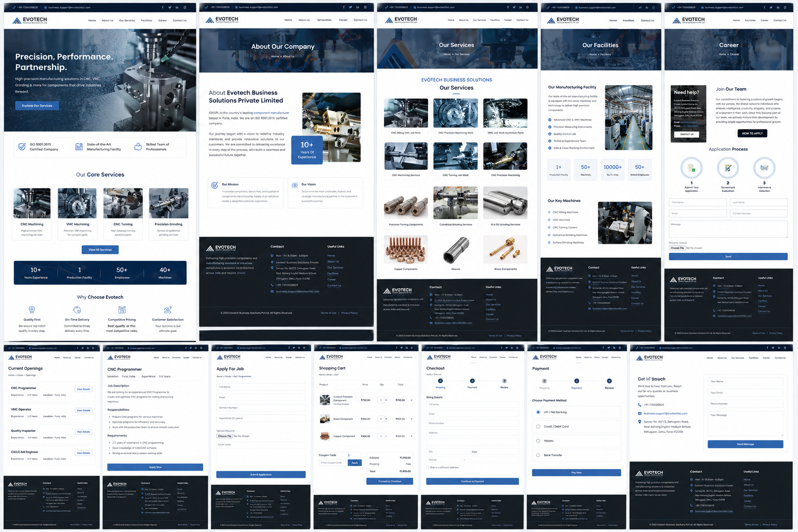Open the Instagram icon in the home page top bar

click(x=184, y=7)
